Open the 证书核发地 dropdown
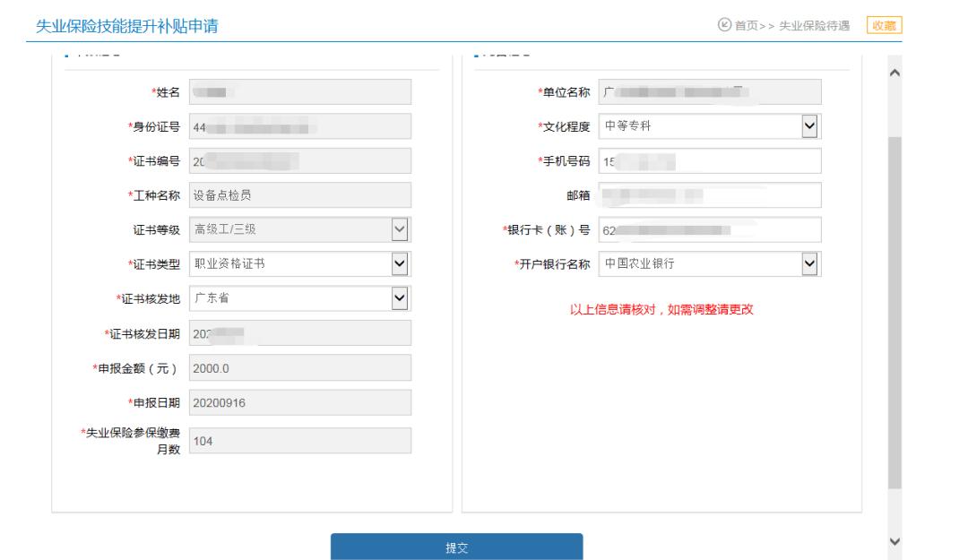The width and height of the screenshot is (968, 560). (x=400, y=298)
